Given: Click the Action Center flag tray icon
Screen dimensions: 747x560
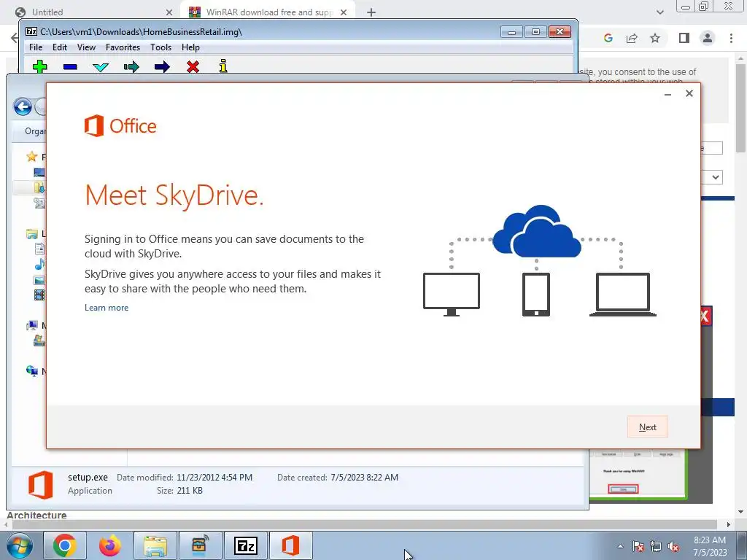Looking at the screenshot, I should coord(638,547).
